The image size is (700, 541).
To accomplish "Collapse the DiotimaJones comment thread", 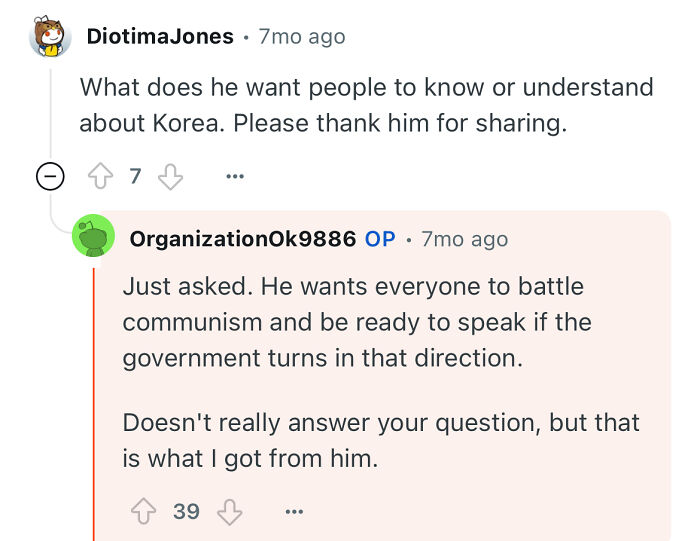I will coord(50,177).
